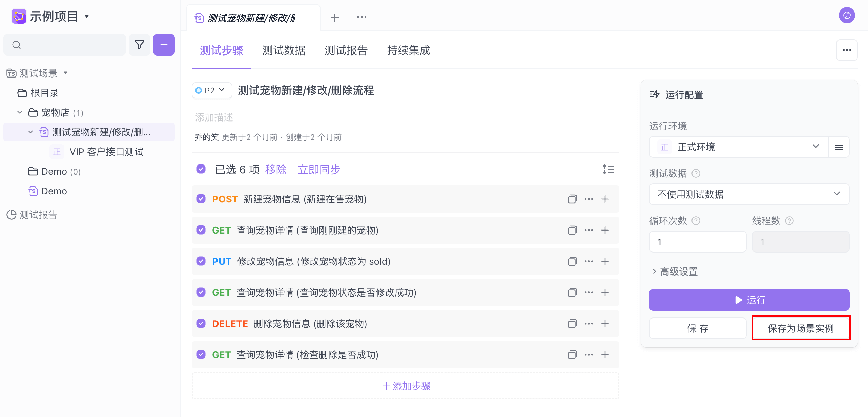Open new tab with plus icon
The height and width of the screenshot is (417, 868).
point(334,18)
